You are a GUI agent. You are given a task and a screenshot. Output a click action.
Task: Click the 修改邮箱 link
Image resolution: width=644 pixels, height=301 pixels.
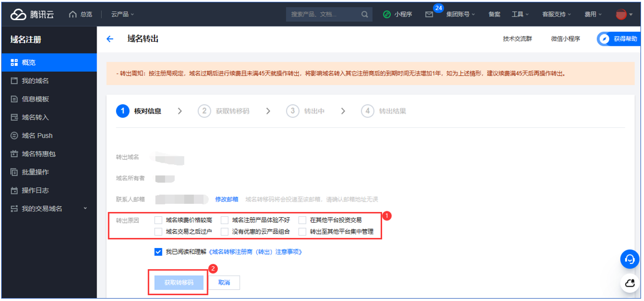click(227, 199)
